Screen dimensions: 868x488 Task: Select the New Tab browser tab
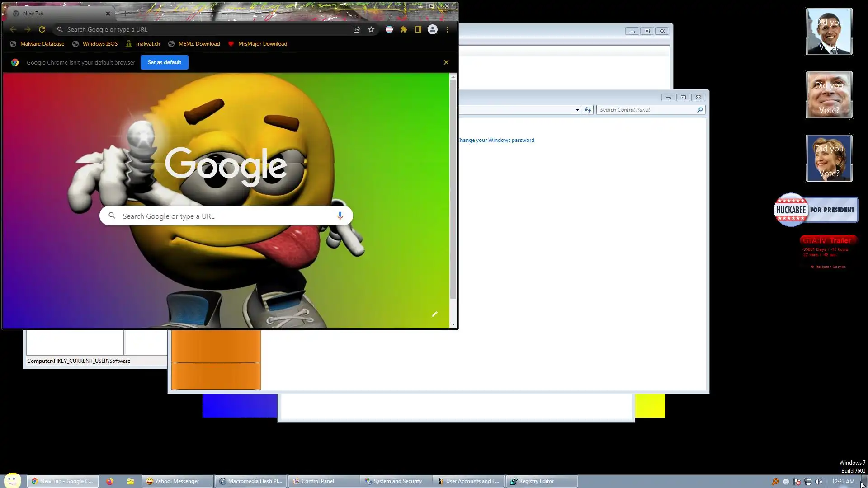pyautogui.click(x=59, y=13)
